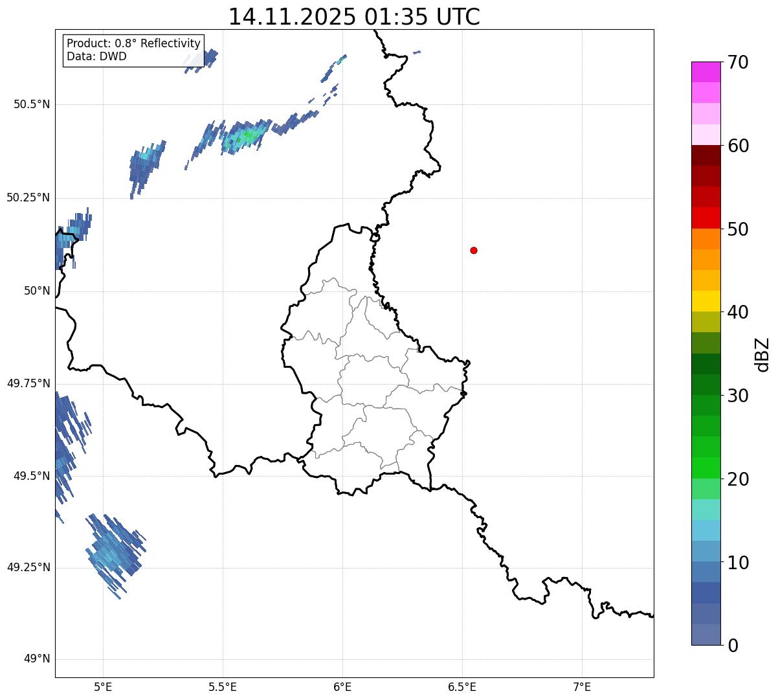Click the latitude label '49.5°N'
Image resolution: width=778 pixels, height=700 pixels.
coord(31,476)
